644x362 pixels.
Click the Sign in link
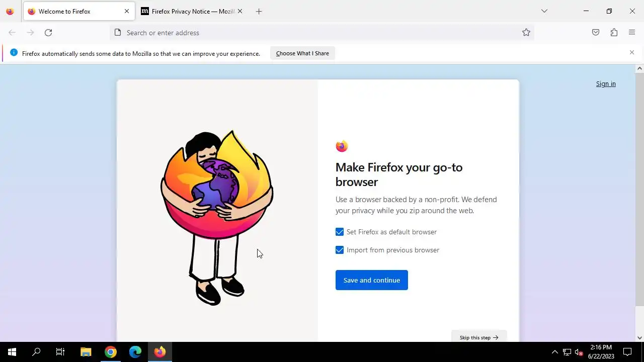[x=606, y=84]
